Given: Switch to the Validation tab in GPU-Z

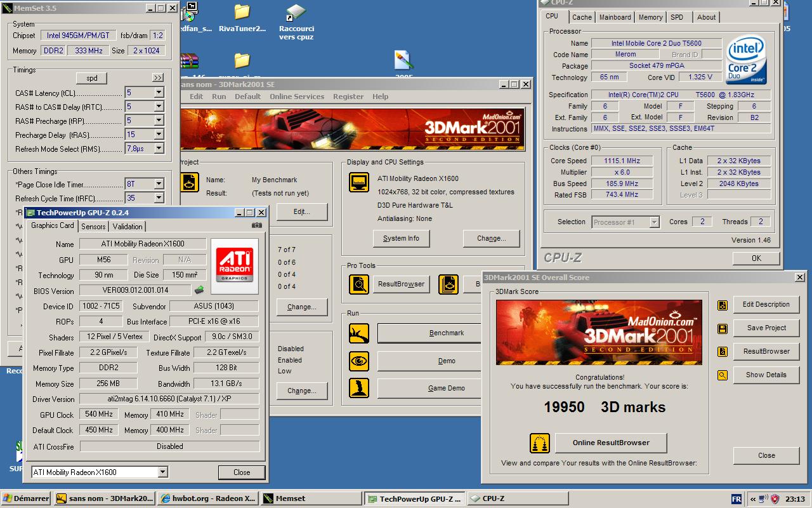Looking at the screenshot, I should click(128, 227).
